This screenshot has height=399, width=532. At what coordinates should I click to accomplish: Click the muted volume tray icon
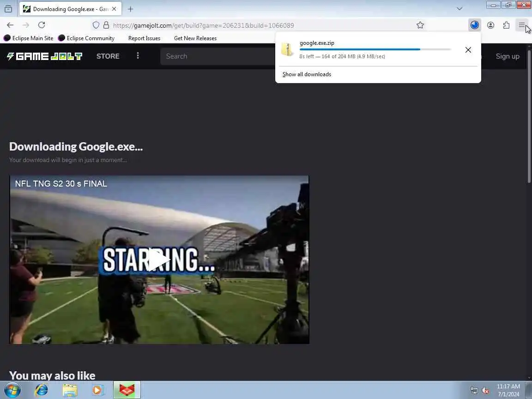click(x=485, y=391)
